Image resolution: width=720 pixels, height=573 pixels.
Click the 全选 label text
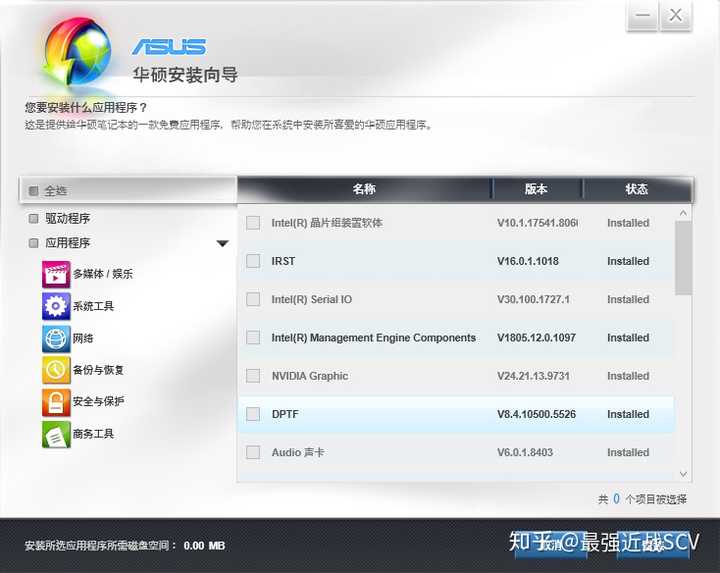point(56,191)
